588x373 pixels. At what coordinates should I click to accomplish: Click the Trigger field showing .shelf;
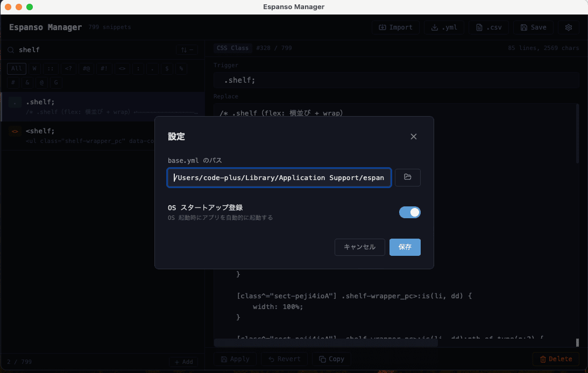click(x=396, y=80)
